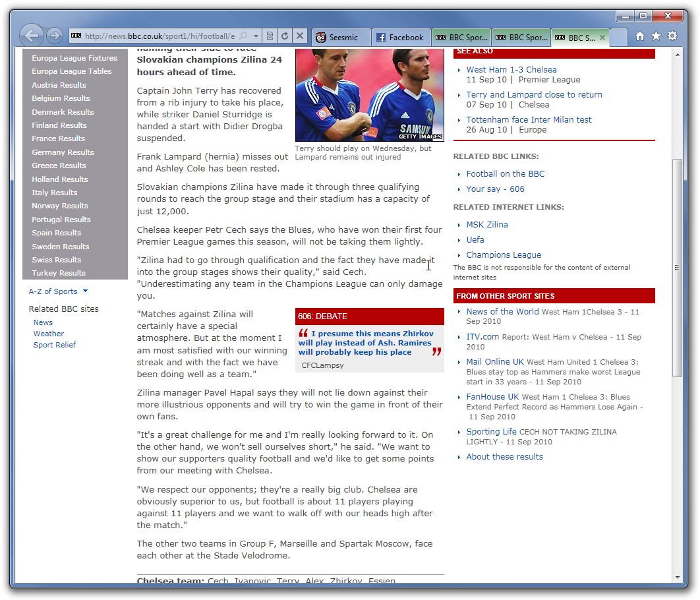The image size is (700, 600).
Task: Close the active BBC tab
Action: tap(602, 38)
